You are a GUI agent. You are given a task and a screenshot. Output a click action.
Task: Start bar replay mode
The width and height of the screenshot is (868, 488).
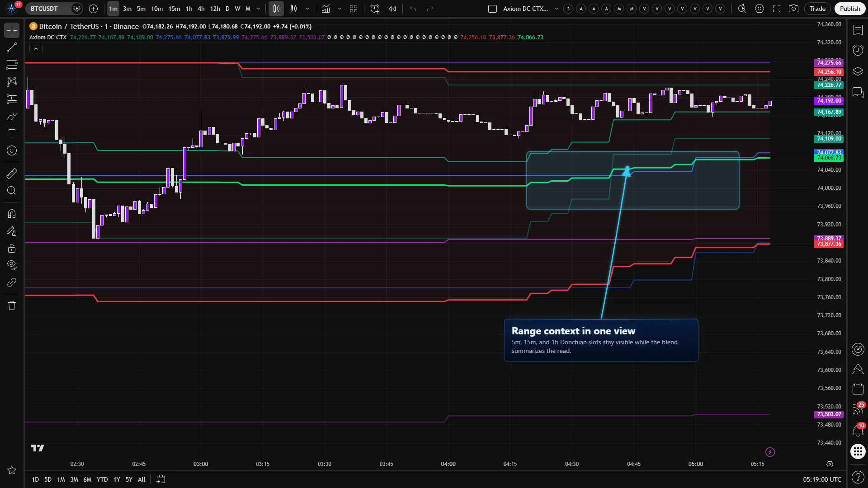[x=392, y=9]
